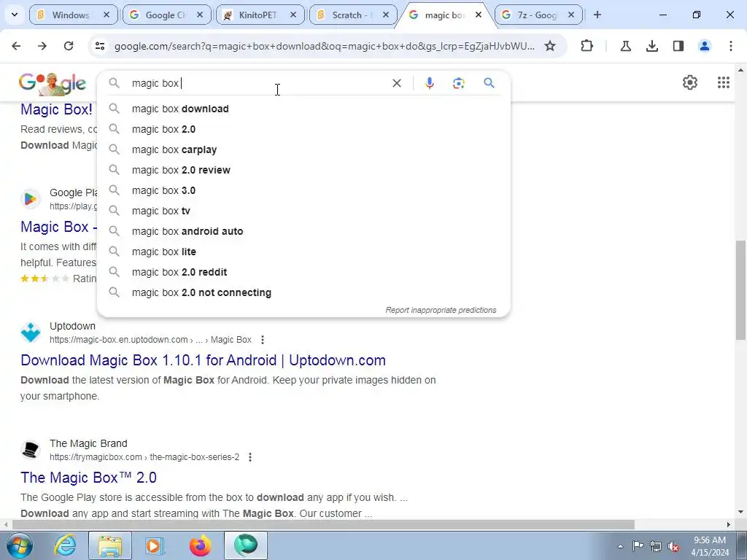Select suggestion 'magic box android auto'
This screenshot has width=747, height=560.
(x=303, y=231)
